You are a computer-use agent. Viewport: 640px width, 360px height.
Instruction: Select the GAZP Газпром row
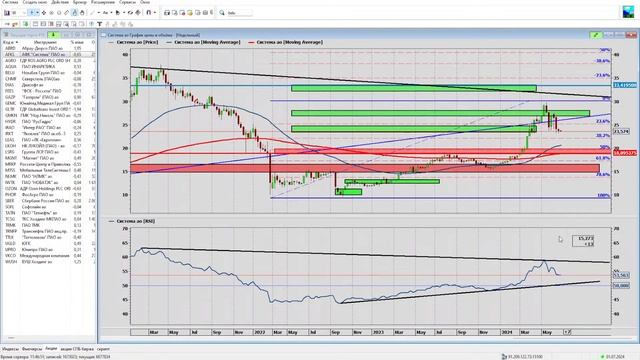click(49, 97)
